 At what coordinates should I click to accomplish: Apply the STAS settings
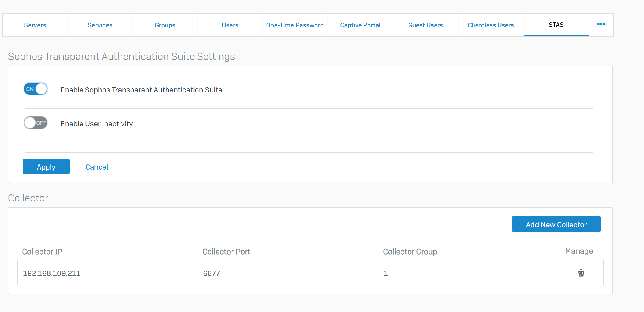pos(46,166)
